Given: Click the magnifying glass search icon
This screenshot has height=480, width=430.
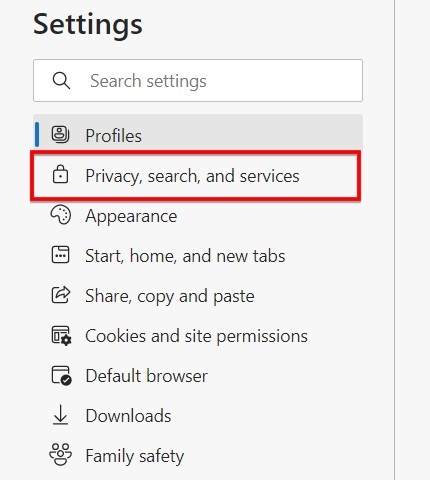Looking at the screenshot, I should point(61,81).
